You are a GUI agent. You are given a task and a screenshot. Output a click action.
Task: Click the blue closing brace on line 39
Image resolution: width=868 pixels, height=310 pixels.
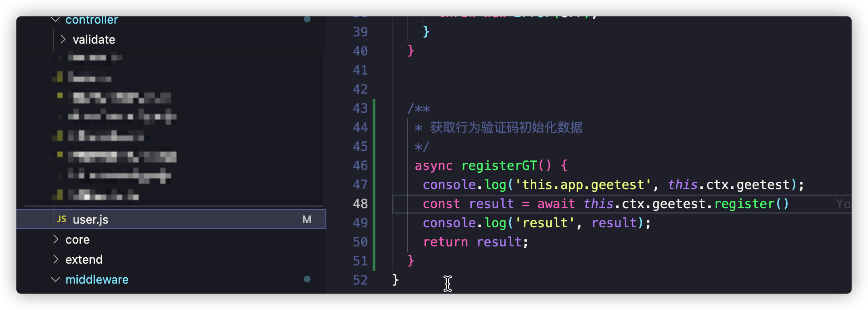426,31
